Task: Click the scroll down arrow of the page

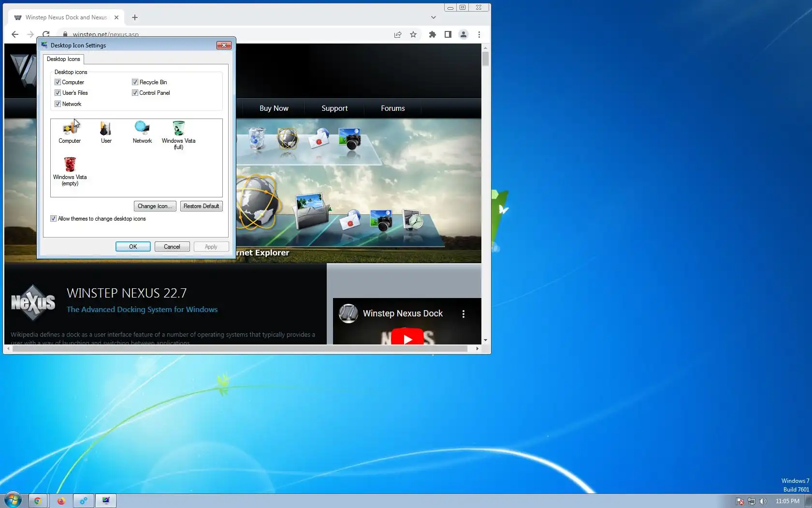Action: (485, 341)
